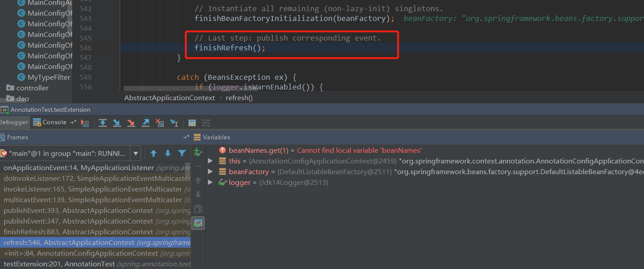The image size is (644, 269).
Task: Open Evaluate Expression calculator icon
Action: pos(192,122)
